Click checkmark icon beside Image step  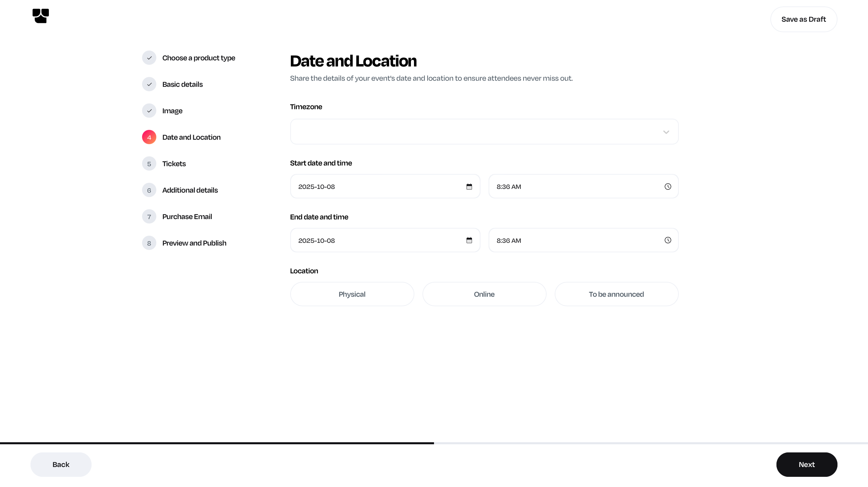click(149, 111)
